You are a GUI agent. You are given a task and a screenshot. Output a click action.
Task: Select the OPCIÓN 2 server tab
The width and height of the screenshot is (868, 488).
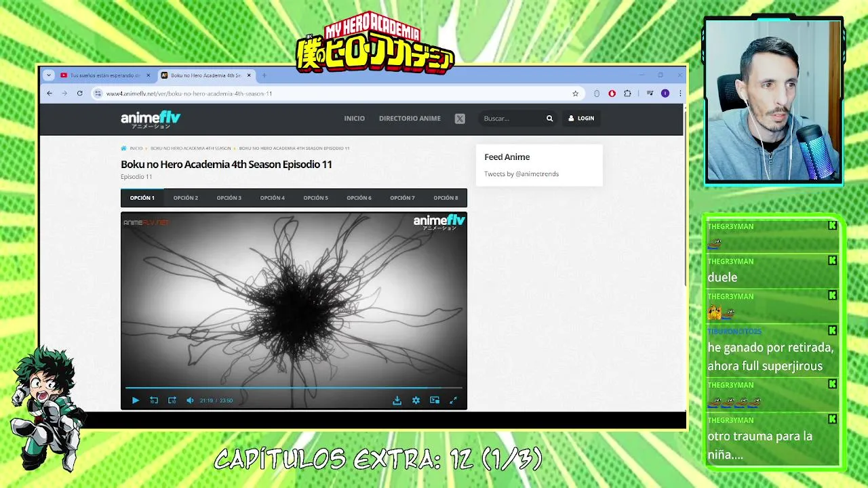click(186, 198)
